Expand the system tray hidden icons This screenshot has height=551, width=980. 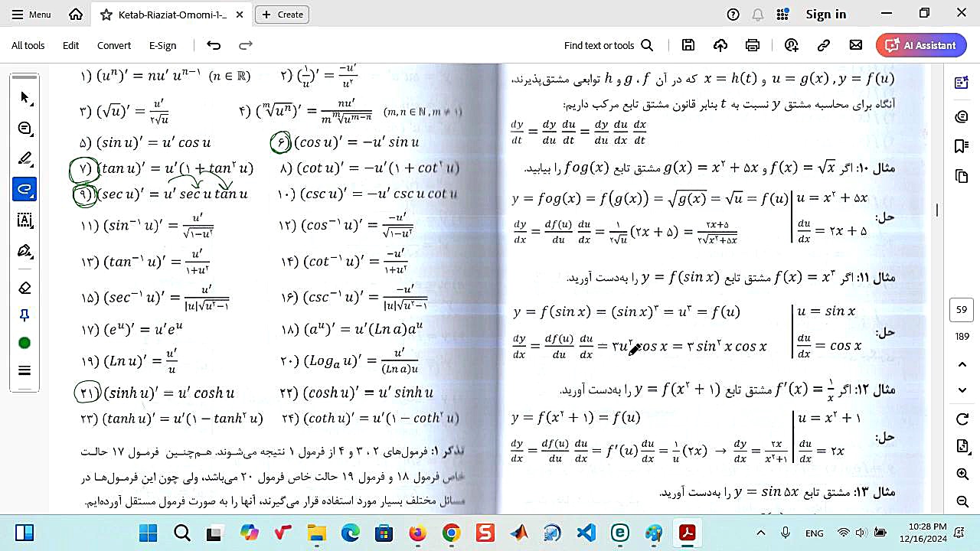(x=760, y=533)
